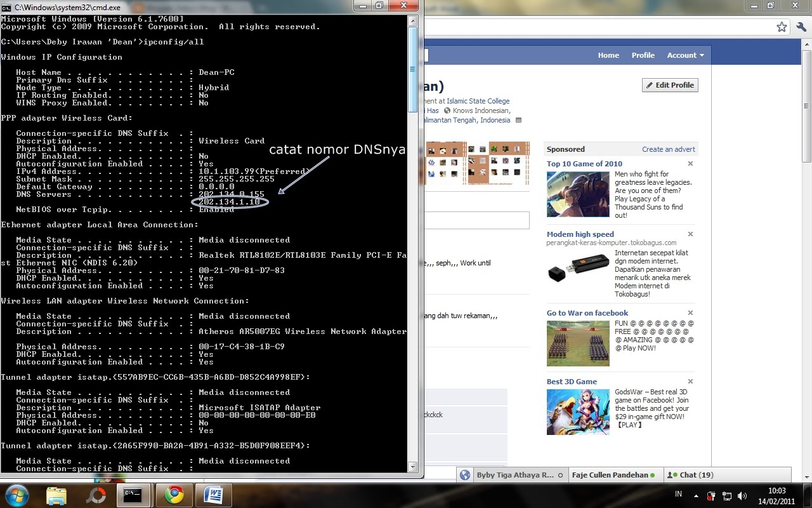Screen dimensions: 812x508
Task: Click the Facebook status text box
Action: (477, 220)
